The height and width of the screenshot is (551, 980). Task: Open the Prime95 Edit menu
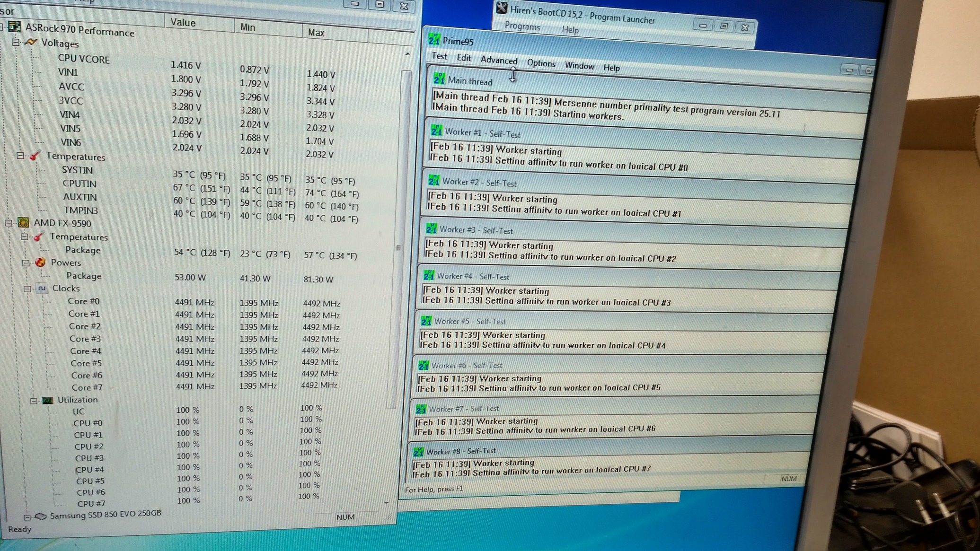[464, 58]
